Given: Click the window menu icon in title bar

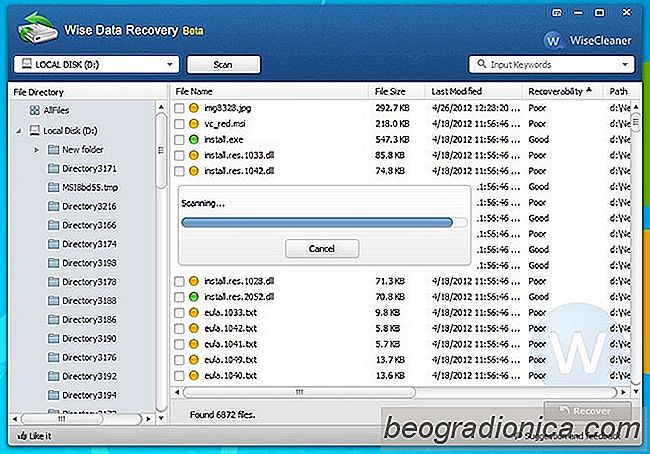Looking at the screenshot, I should coord(556,13).
